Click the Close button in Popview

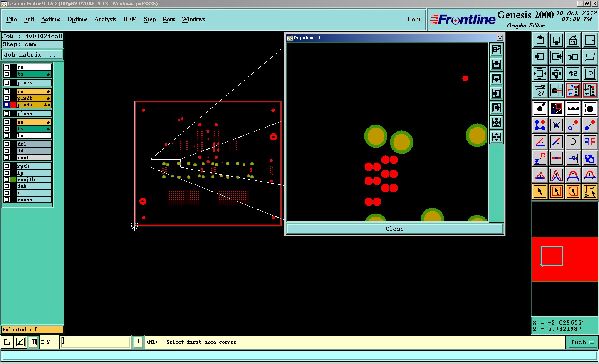[x=395, y=229]
